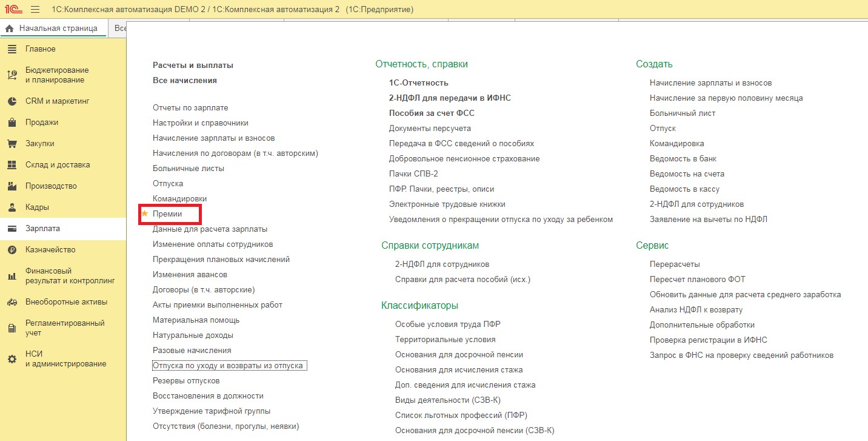Open the bold 1С-Отчетность link

[418, 83]
